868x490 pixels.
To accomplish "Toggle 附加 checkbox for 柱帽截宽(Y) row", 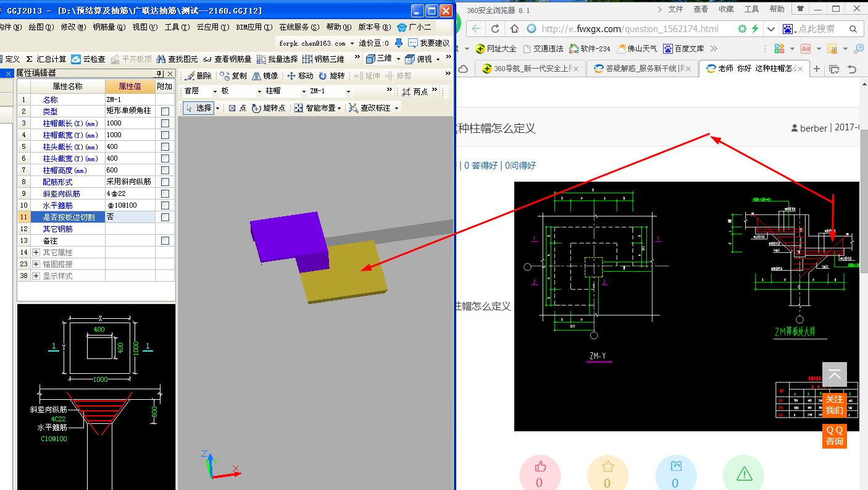I will click(x=165, y=135).
